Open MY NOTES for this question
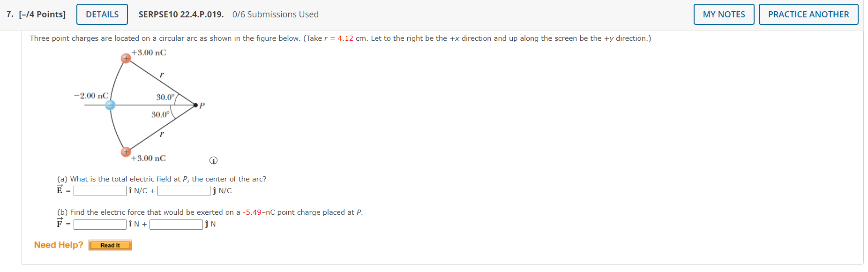Viewport: 868px width, 272px height. point(723,14)
